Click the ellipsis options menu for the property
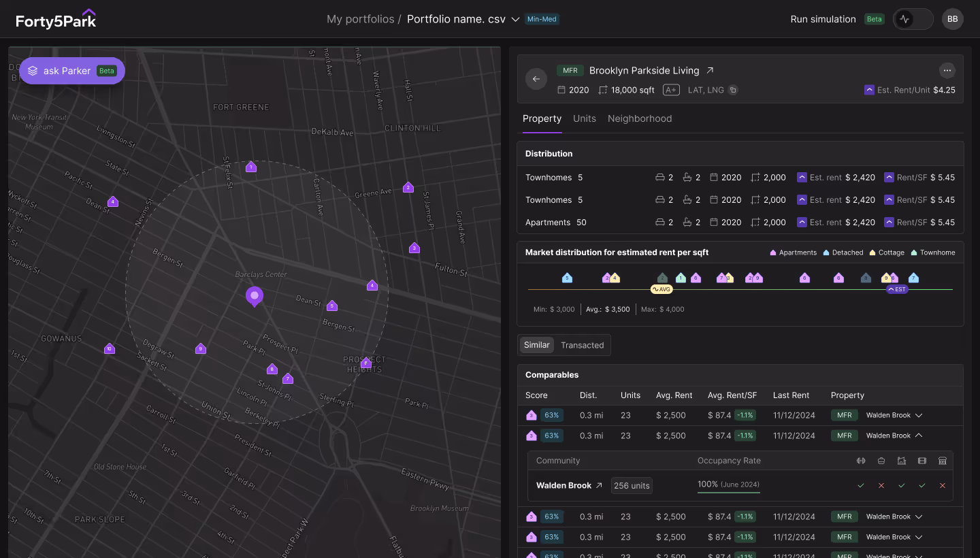Screen dimensions: 980x558 (x=947, y=70)
